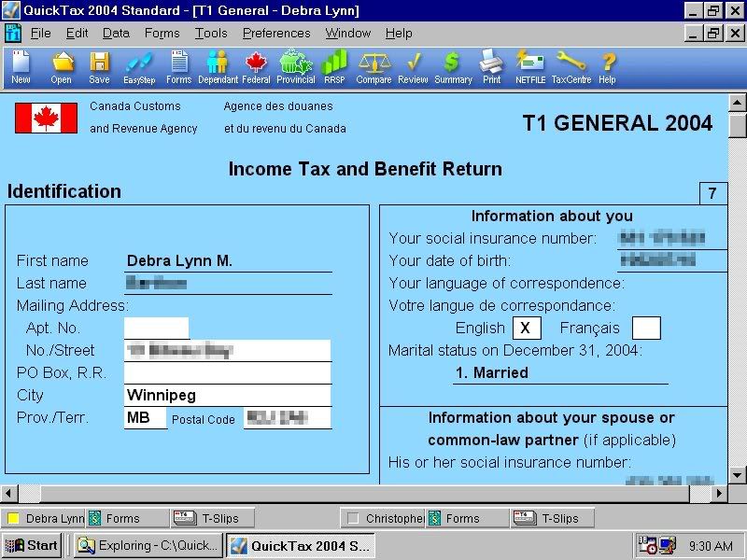This screenshot has height=560, width=747.
Task: Open the Edit menu
Action: [x=77, y=34]
